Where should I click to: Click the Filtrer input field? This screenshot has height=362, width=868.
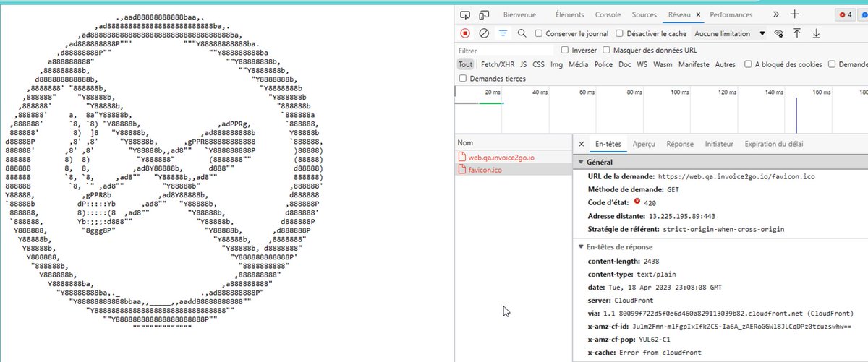point(506,51)
